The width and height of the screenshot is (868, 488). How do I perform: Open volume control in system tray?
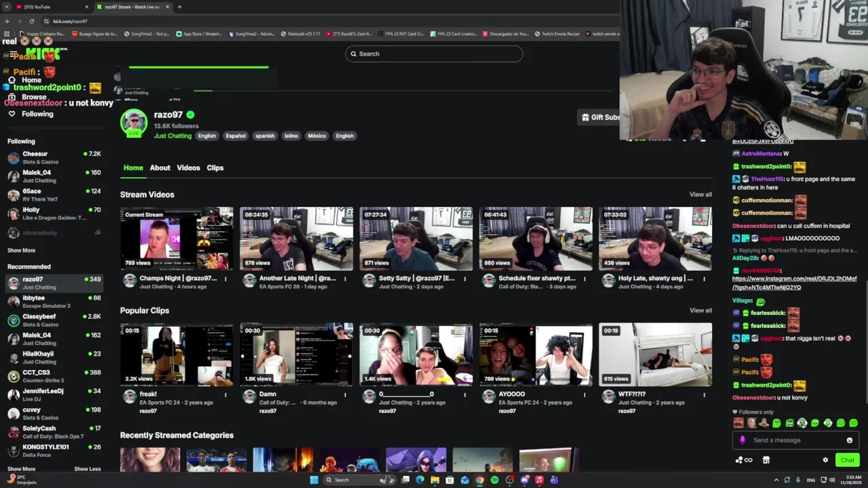pyautogui.click(x=833, y=480)
